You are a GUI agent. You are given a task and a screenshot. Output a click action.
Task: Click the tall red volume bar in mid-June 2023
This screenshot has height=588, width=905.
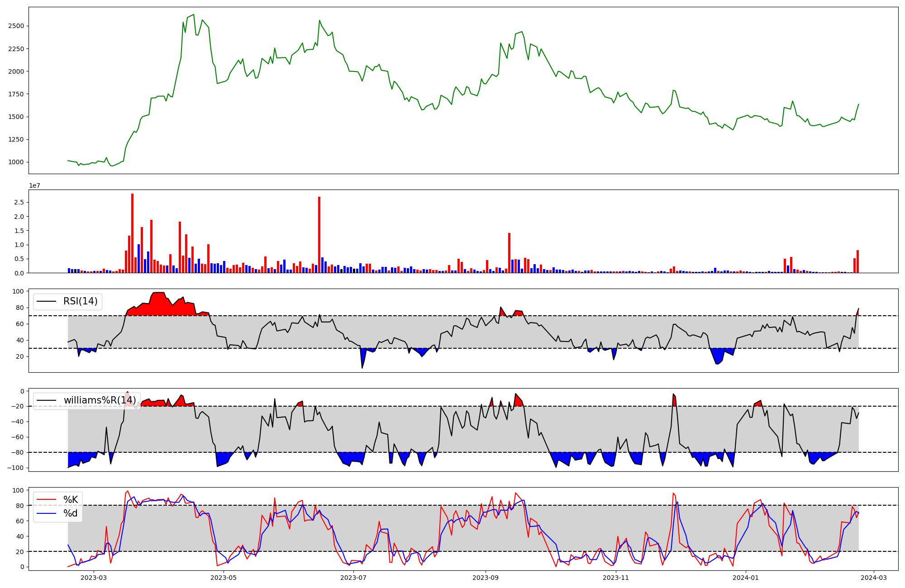(319, 234)
